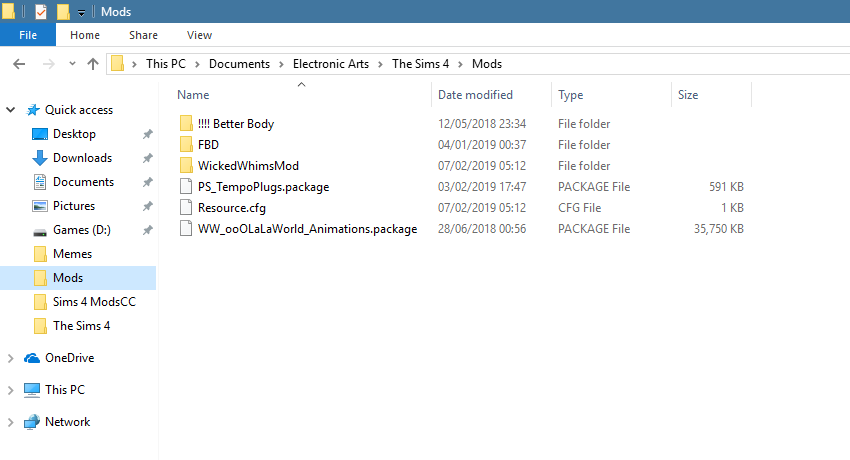Image resolution: width=850 pixels, height=460 pixels.
Task: Select the !!!! Better Body folder
Action: click(x=236, y=124)
